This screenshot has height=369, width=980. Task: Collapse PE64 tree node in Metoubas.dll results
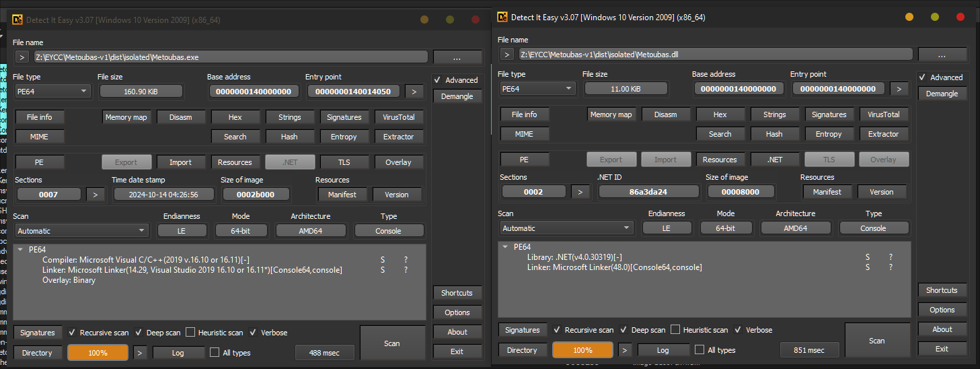505,246
